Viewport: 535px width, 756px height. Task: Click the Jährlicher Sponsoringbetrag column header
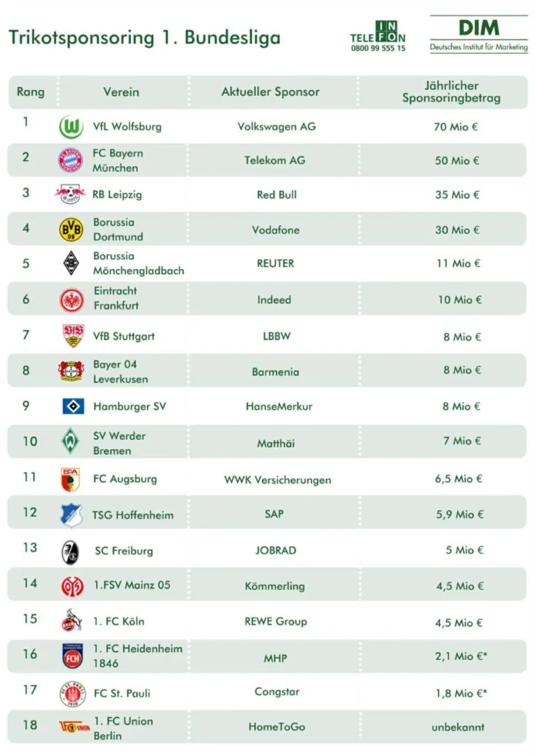[451, 92]
